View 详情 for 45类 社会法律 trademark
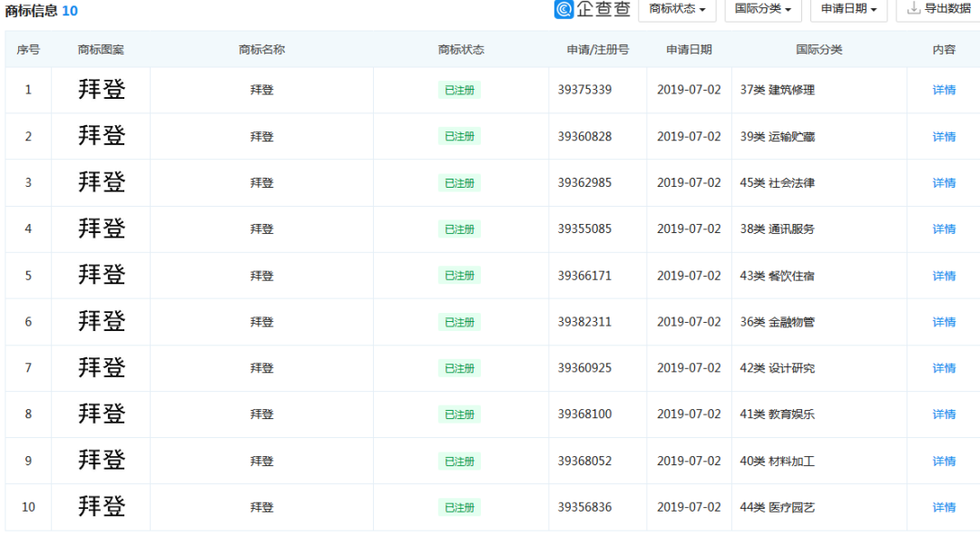This screenshot has height=536, width=980. [x=944, y=182]
